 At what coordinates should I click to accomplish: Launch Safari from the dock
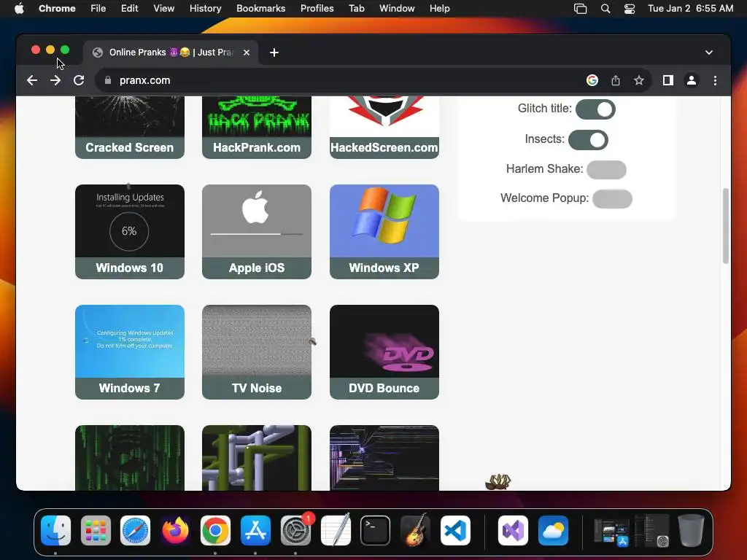(135, 530)
